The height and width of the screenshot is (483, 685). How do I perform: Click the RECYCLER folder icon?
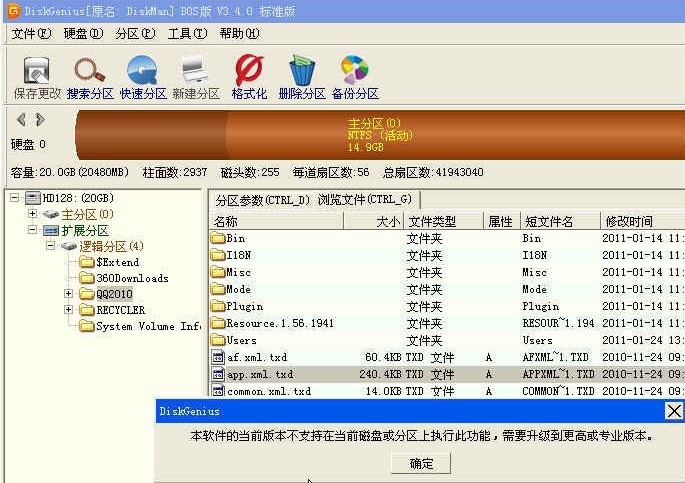(x=87, y=310)
